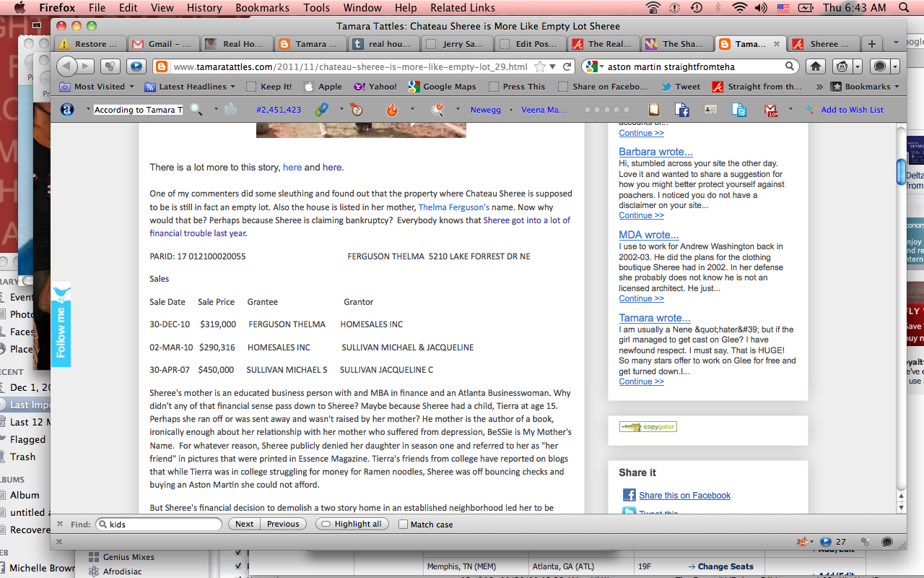Click the browser Back arrow button
The height and width of the screenshot is (578, 924).
pyautogui.click(x=67, y=66)
